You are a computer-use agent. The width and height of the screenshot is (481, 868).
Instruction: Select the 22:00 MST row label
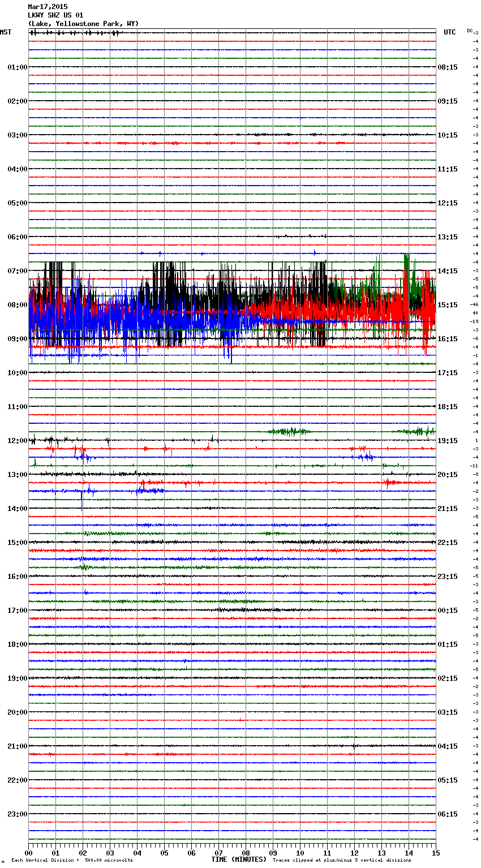tap(17, 780)
